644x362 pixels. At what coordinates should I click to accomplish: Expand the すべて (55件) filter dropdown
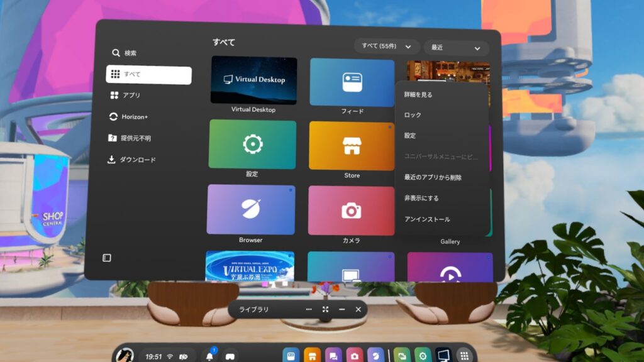386,47
